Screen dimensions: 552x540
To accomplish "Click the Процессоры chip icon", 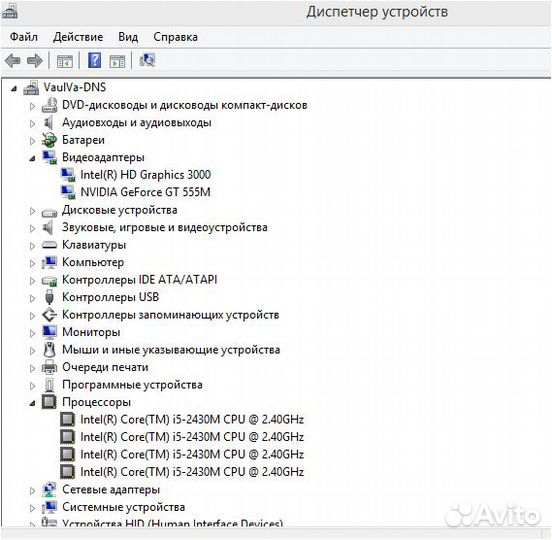I will pyautogui.click(x=49, y=402).
